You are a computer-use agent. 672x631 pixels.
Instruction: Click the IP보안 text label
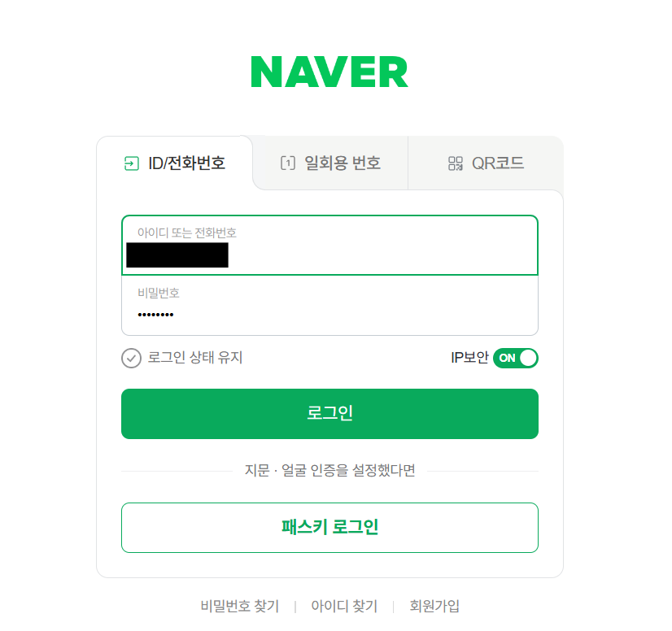(469, 358)
